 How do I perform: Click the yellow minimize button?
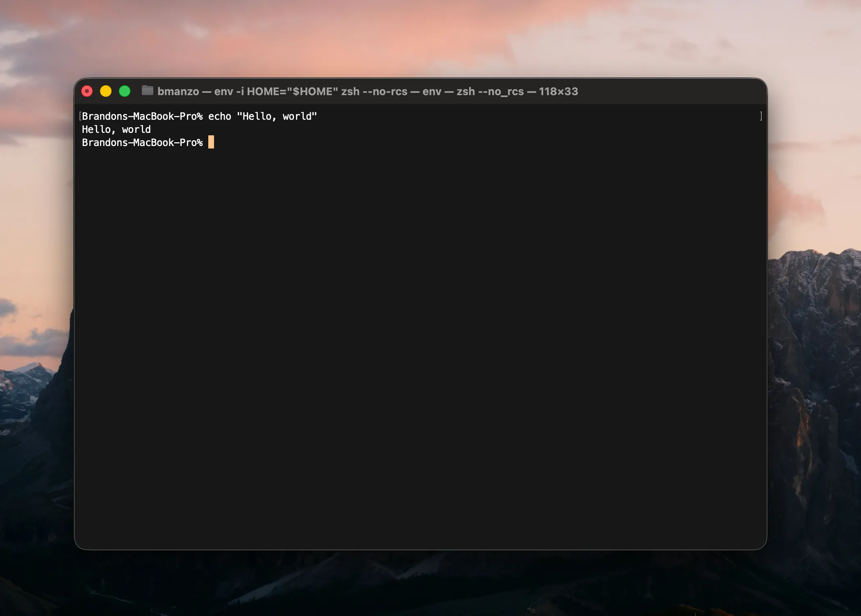[x=106, y=91]
